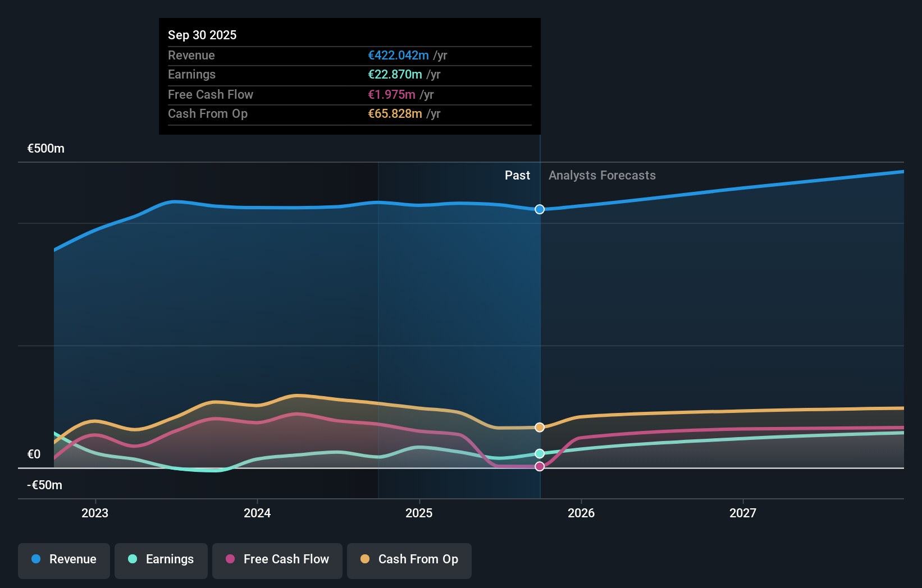Click the Free Cash Flow legend button
Image resolution: width=922 pixels, height=588 pixels.
(x=277, y=560)
